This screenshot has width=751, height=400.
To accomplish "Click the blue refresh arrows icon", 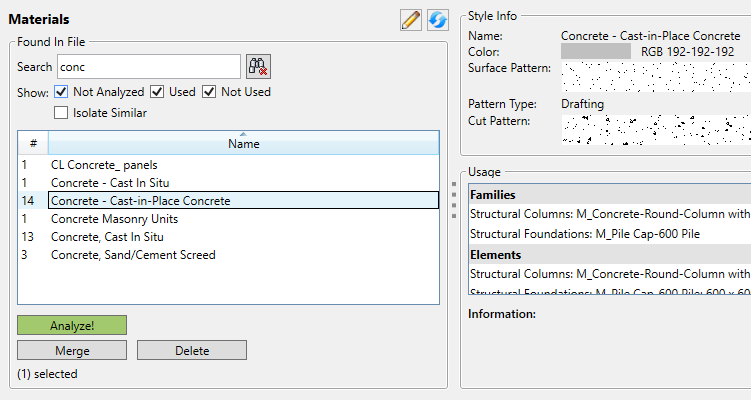I will pyautogui.click(x=438, y=20).
